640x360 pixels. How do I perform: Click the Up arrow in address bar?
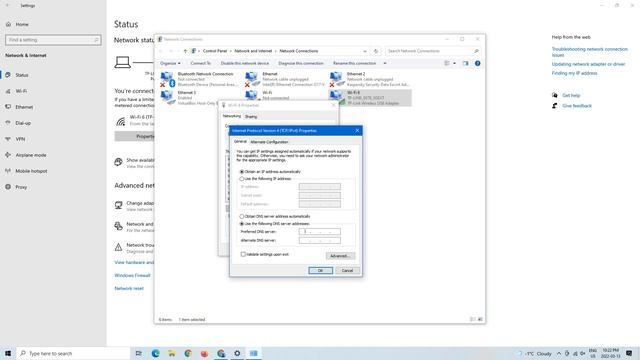click(x=185, y=51)
